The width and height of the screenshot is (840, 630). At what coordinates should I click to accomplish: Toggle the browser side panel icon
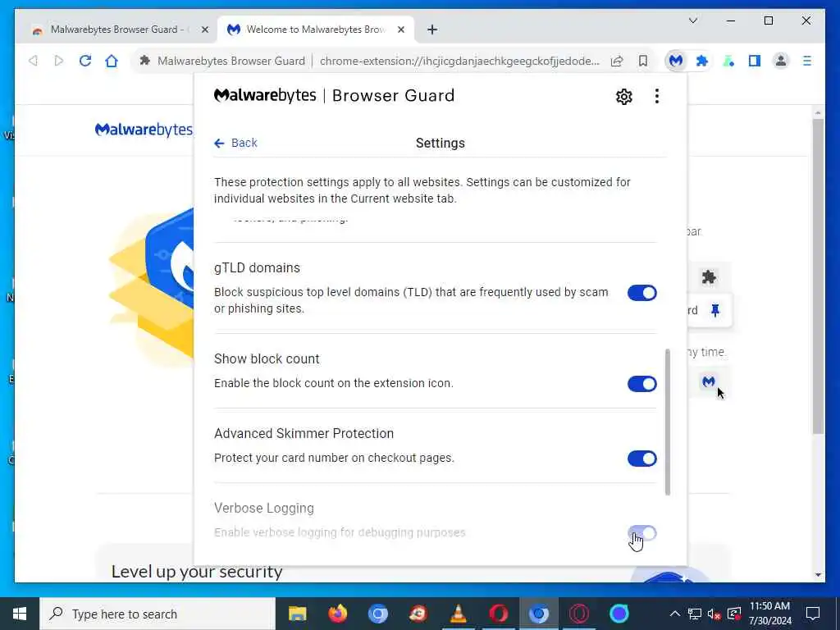755,61
